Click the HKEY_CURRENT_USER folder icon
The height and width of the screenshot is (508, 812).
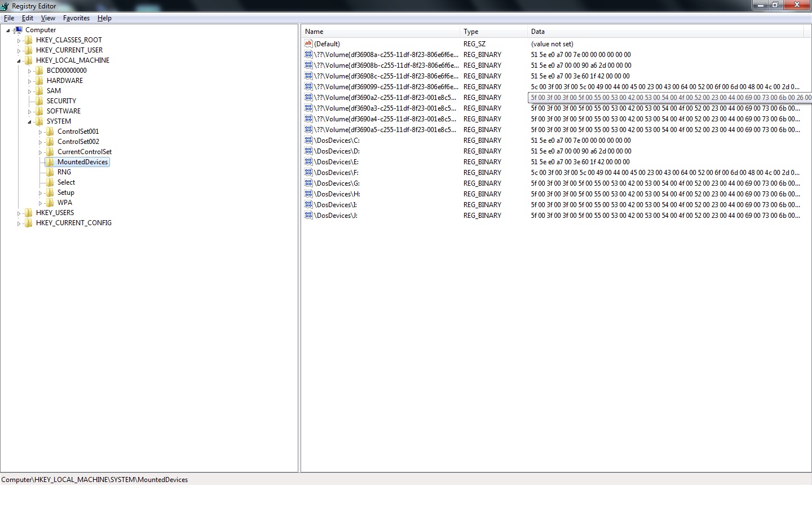29,50
